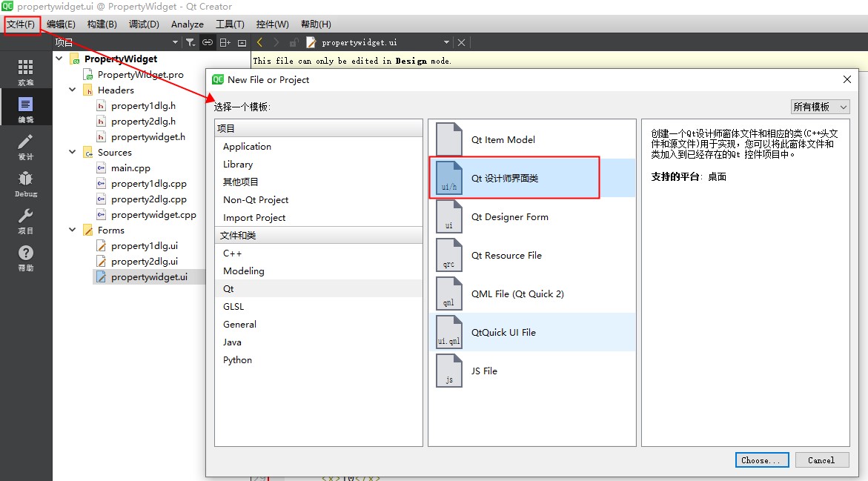Open the Help menu
The height and width of the screenshot is (481, 868).
click(x=316, y=24)
